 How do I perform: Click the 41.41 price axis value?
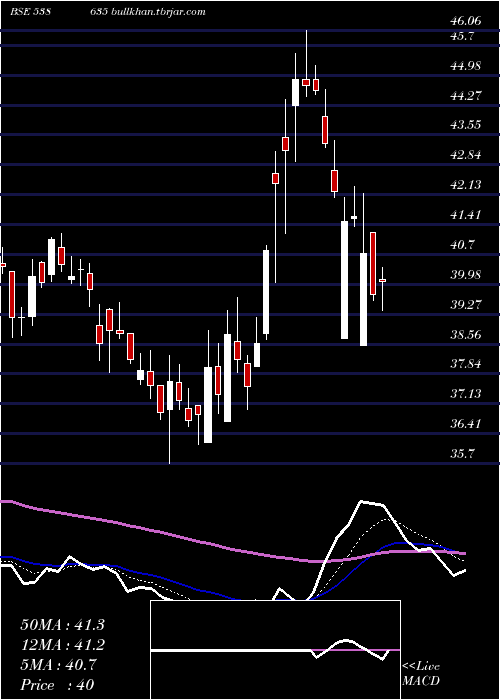click(x=466, y=215)
